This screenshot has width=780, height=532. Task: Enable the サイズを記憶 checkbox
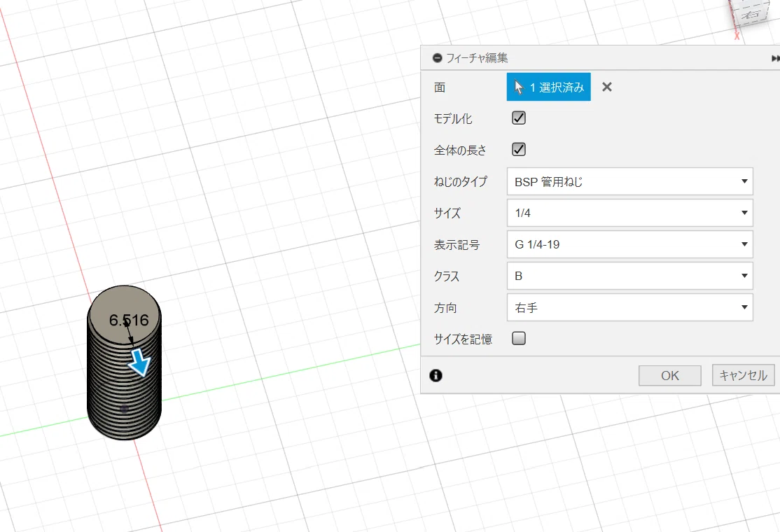(518, 339)
